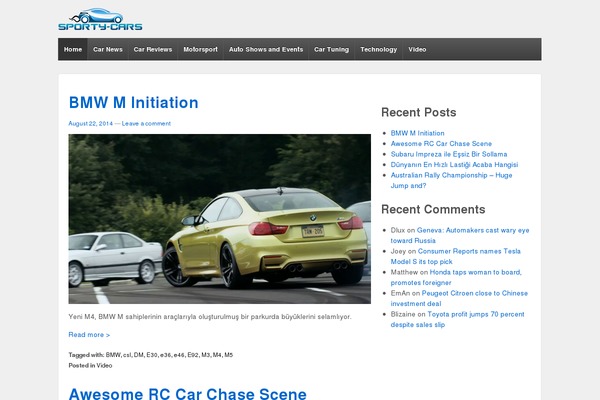
Task: Click commenter name Matthew
Action: click(404, 272)
